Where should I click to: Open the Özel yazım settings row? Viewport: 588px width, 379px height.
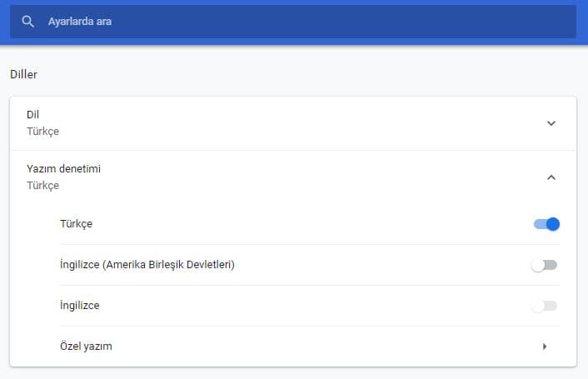pyautogui.click(x=292, y=346)
